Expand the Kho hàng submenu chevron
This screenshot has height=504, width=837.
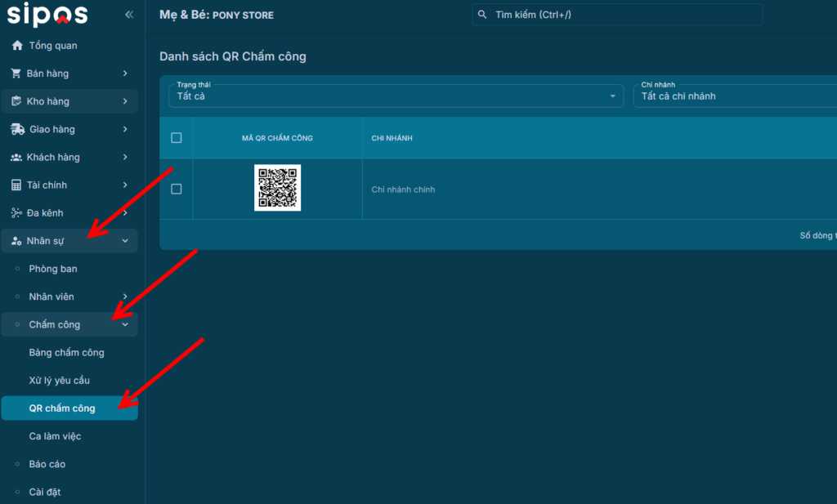click(x=125, y=100)
